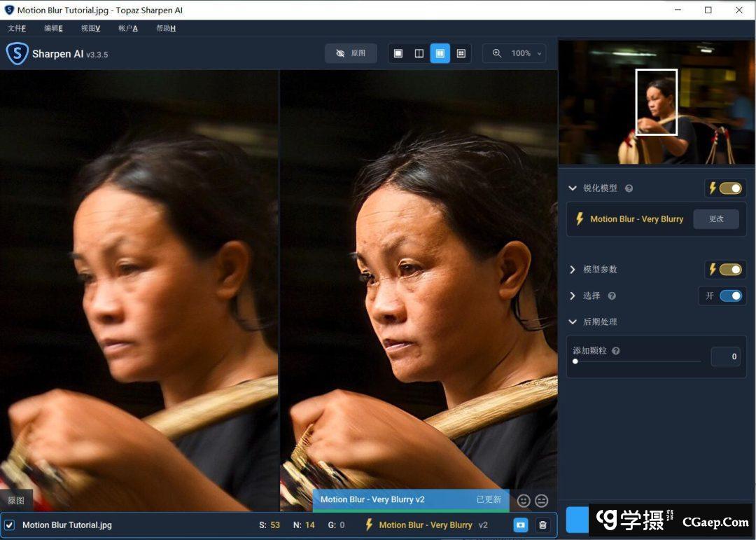The height and width of the screenshot is (540, 756).
Task: Toggle the 模型参数 auto switch
Action: [725, 270]
